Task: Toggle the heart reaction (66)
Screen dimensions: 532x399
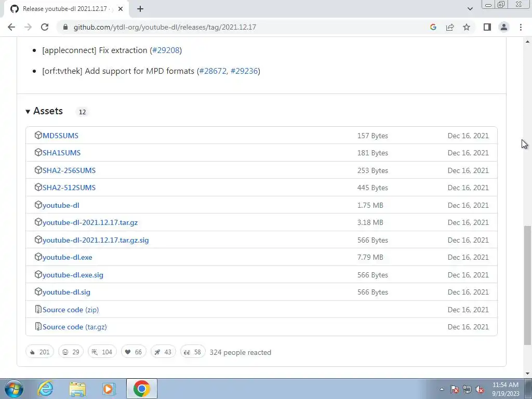Action: pyautogui.click(x=134, y=352)
